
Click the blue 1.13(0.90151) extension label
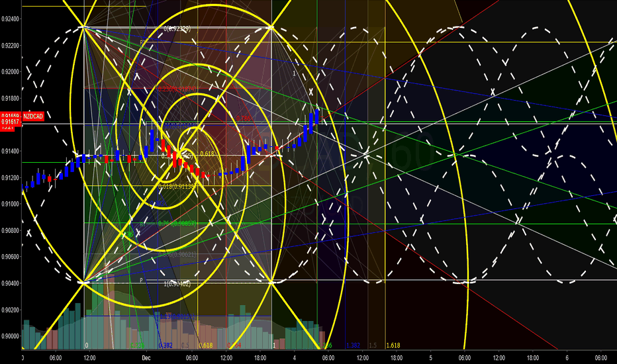177,316
